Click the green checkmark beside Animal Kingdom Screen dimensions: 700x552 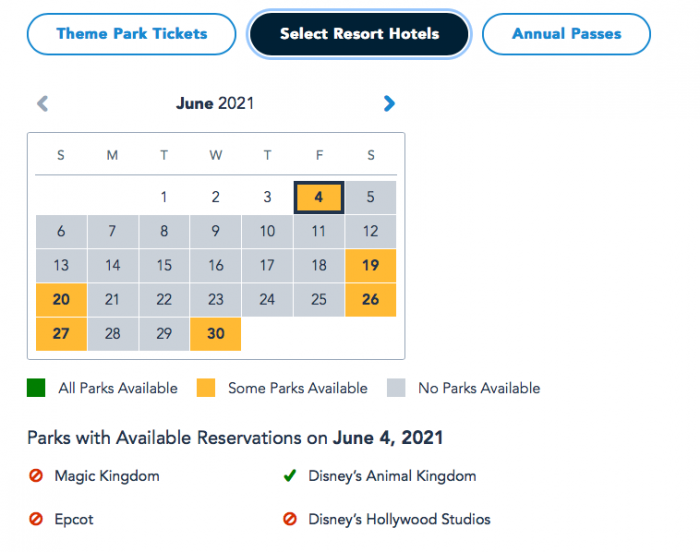[290, 476]
